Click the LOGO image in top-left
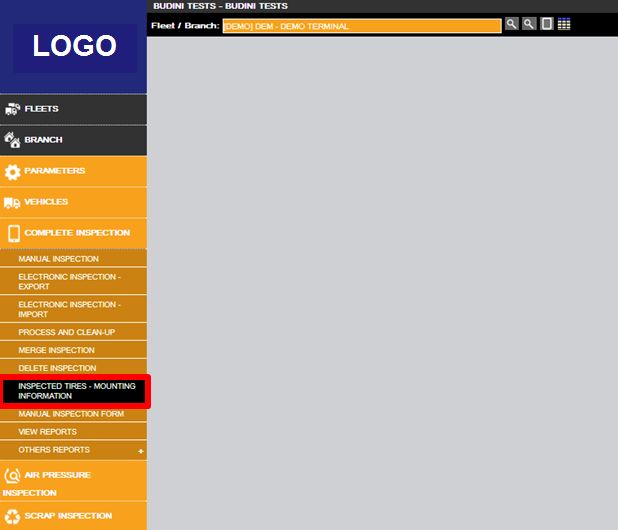This screenshot has height=530, width=618. pyautogui.click(x=74, y=46)
